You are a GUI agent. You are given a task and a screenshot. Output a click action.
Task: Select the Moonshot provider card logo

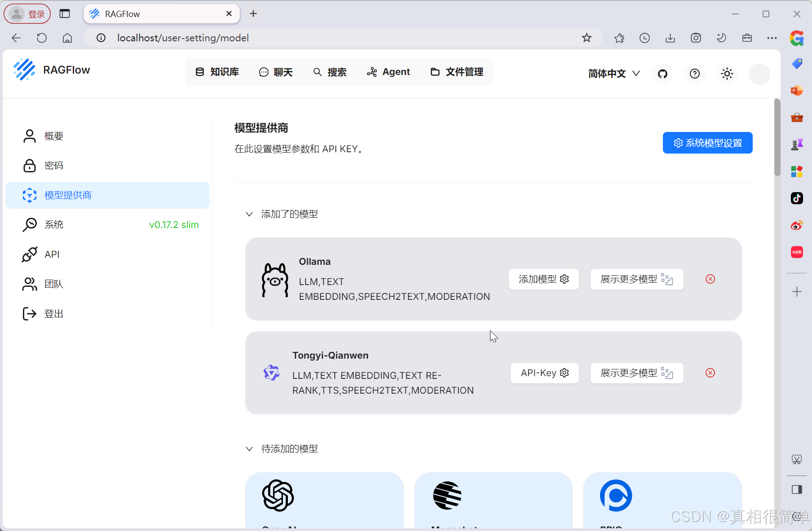(447, 496)
